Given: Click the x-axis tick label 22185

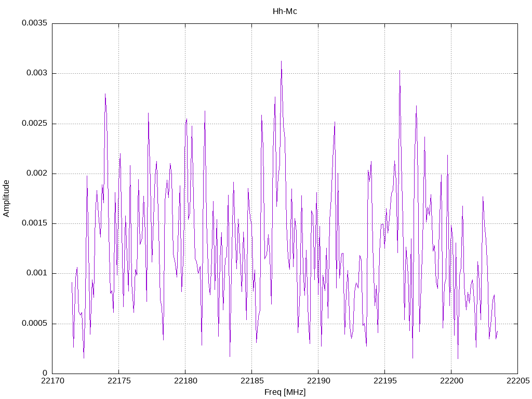Looking at the screenshot, I should click(x=252, y=381).
